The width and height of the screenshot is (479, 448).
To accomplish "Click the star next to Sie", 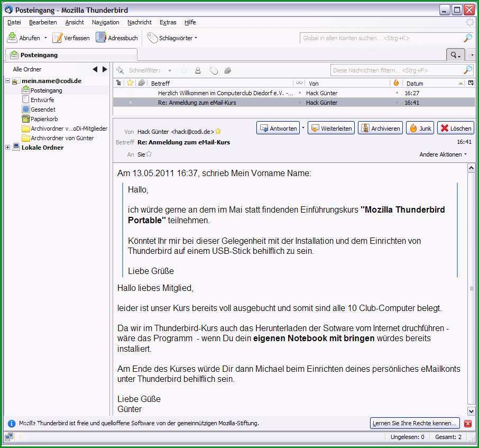I will [149, 154].
